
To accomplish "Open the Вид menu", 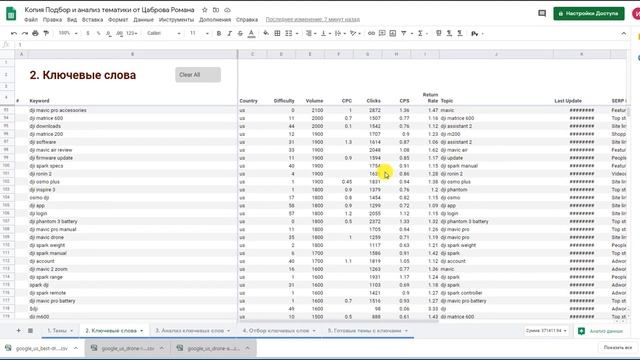I will click(72, 20).
